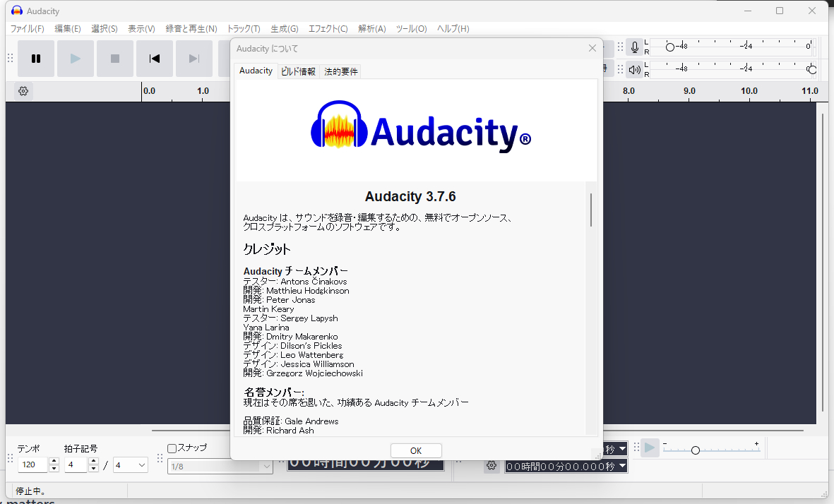Click the Stop button in transport toolbar
The image size is (834, 504).
pyautogui.click(x=115, y=59)
